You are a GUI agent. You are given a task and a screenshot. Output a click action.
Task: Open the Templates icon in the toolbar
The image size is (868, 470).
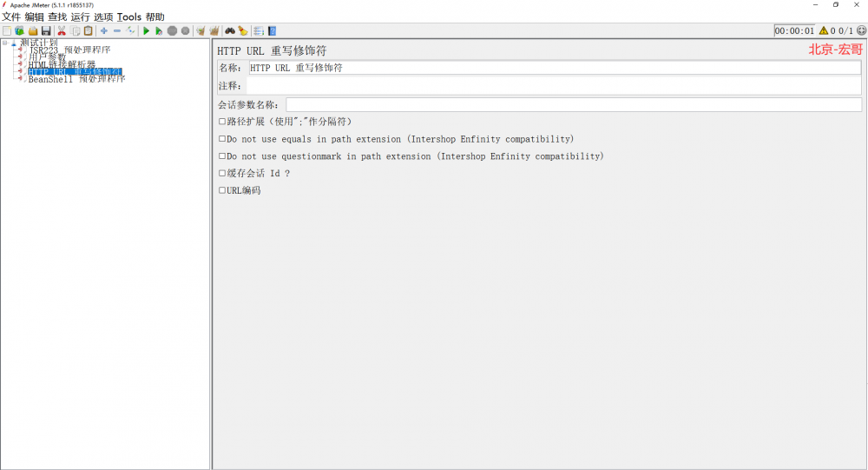19,31
